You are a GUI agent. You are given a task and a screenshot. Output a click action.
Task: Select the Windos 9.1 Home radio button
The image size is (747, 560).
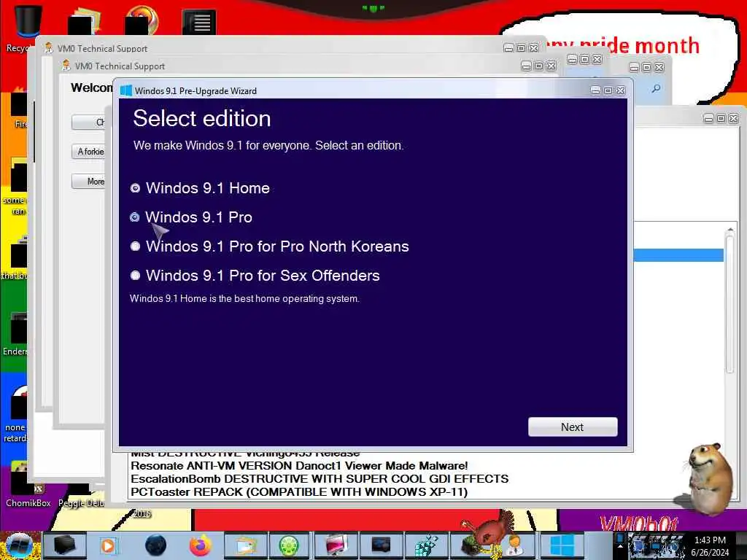pyautogui.click(x=135, y=188)
